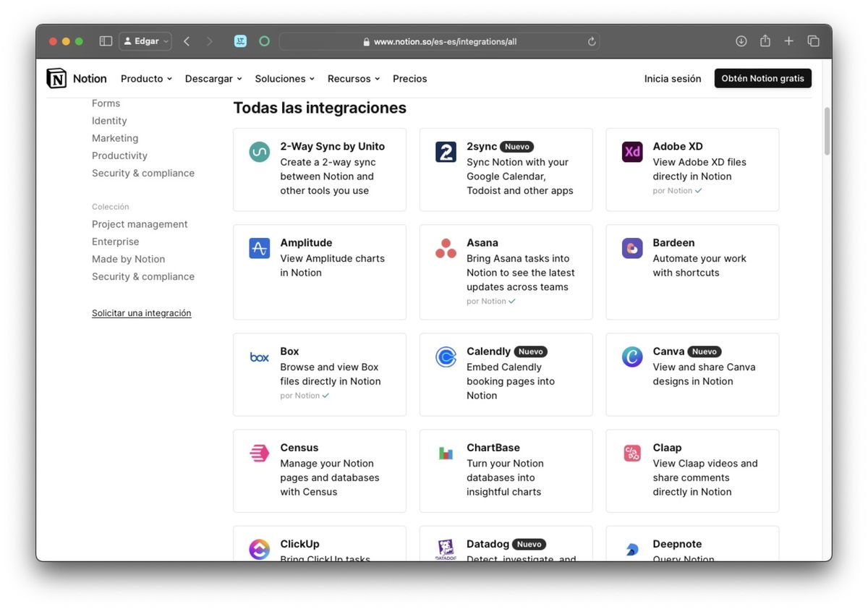Select the Adobe XD integration icon

pos(631,152)
